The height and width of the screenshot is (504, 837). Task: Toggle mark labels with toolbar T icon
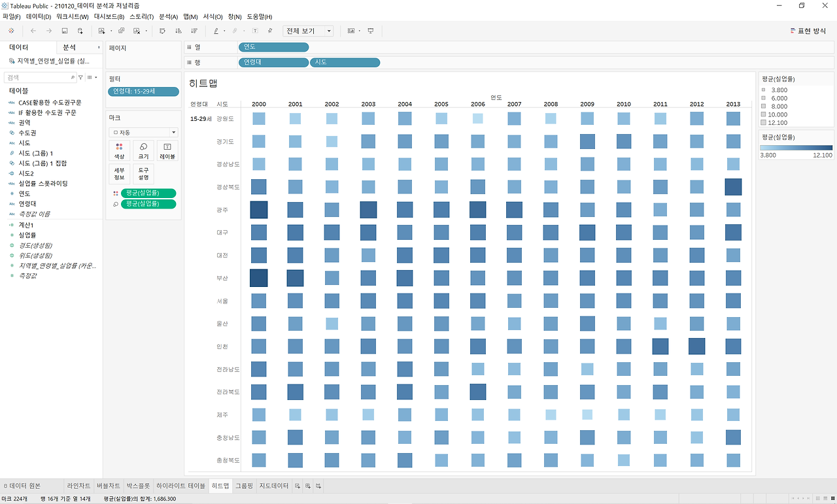(x=254, y=31)
